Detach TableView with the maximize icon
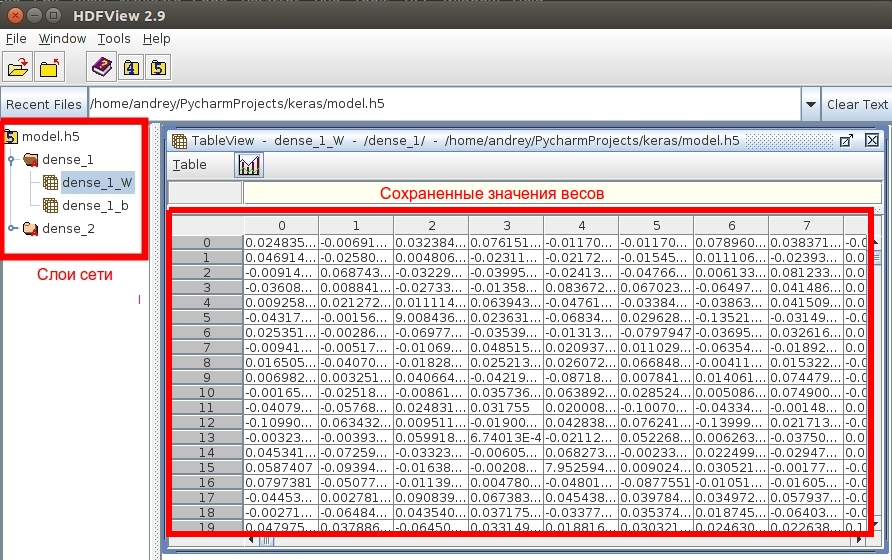Viewport: 892px width, 560px height. click(x=845, y=141)
